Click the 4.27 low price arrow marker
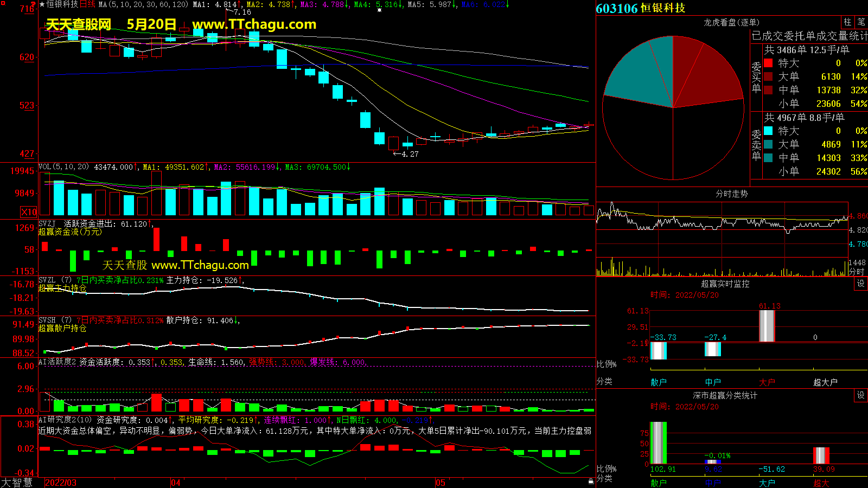868x488 pixels. (406, 154)
